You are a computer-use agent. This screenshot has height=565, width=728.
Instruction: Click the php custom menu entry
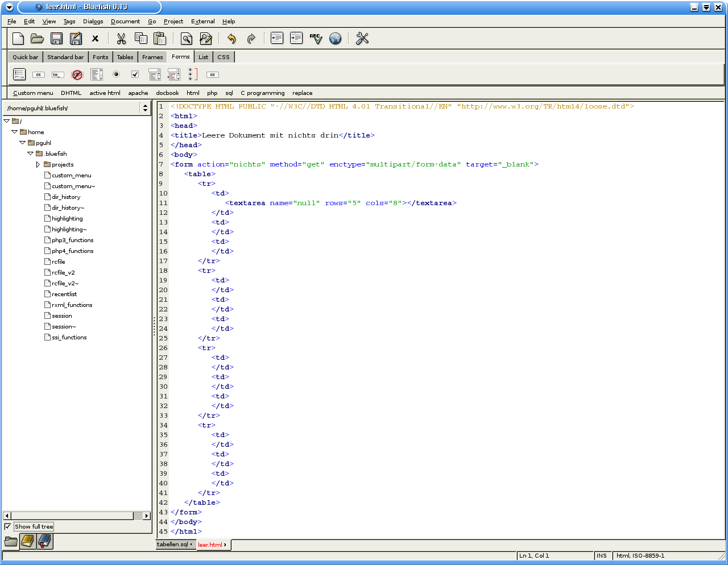(212, 93)
